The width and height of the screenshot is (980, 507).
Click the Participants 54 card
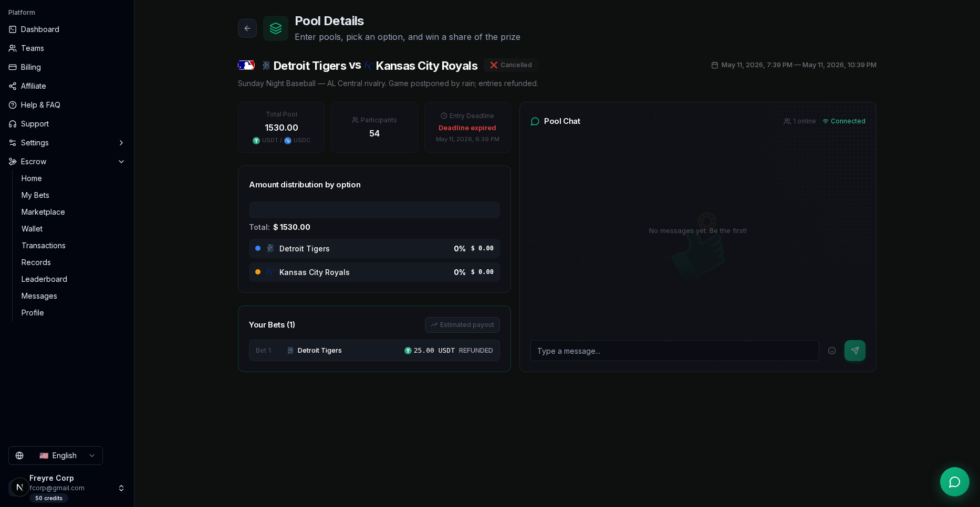click(374, 128)
